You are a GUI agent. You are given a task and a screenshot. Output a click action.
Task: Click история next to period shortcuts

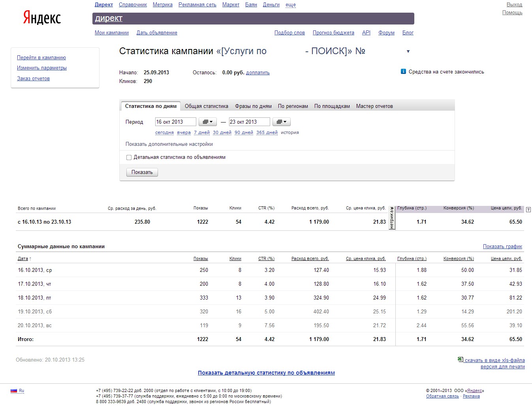click(290, 132)
